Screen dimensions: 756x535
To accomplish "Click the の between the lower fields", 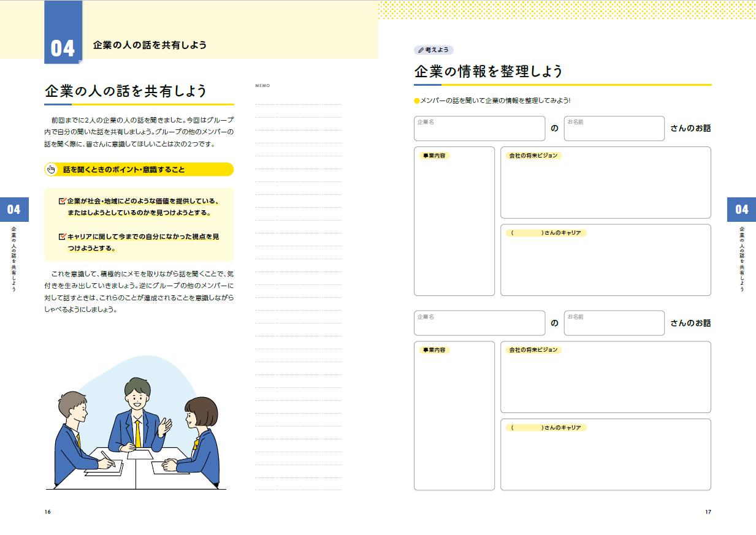I will tap(554, 323).
